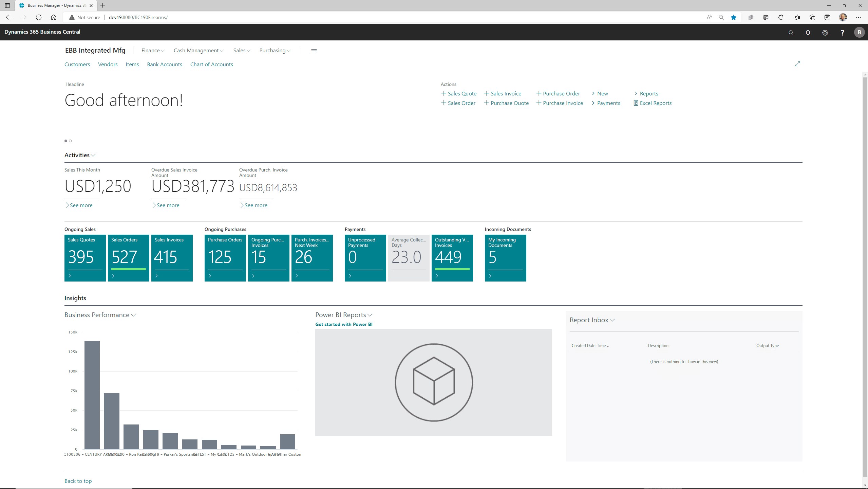Click Get started with Power BI
The height and width of the screenshot is (489, 868).
[x=344, y=324]
